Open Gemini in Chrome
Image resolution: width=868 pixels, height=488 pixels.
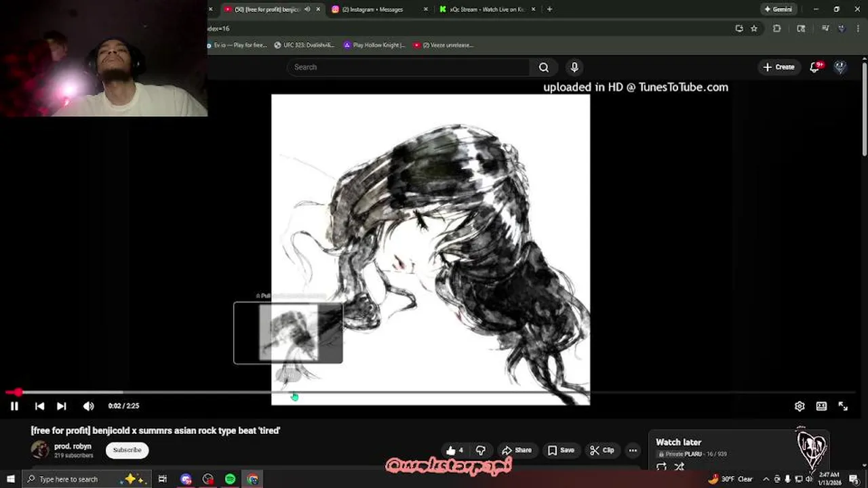pyautogui.click(x=778, y=9)
